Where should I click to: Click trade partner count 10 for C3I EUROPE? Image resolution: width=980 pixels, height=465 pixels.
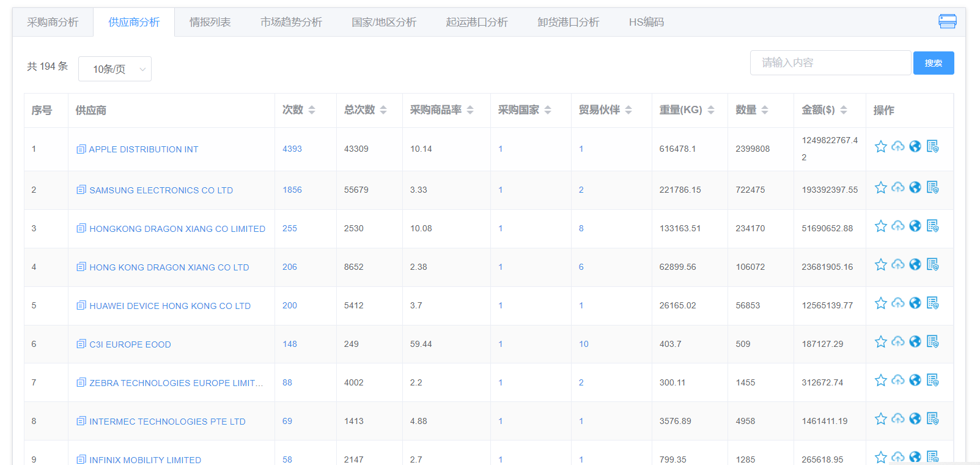pyautogui.click(x=584, y=344)
